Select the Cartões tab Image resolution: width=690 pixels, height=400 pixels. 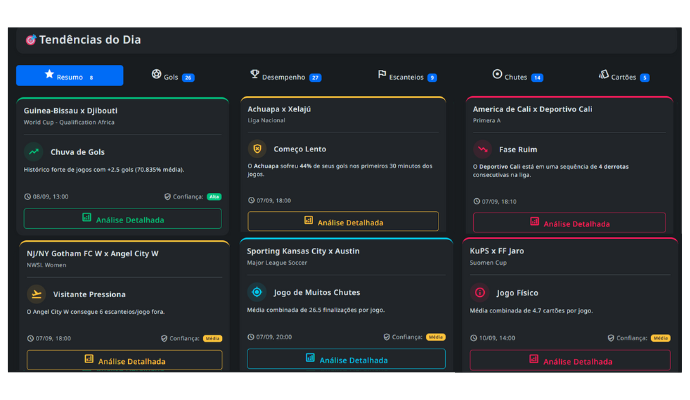(x=624, y=76)
